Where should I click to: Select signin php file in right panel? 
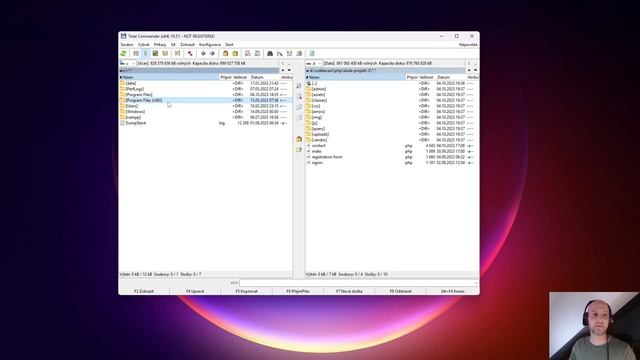(392, 163)
